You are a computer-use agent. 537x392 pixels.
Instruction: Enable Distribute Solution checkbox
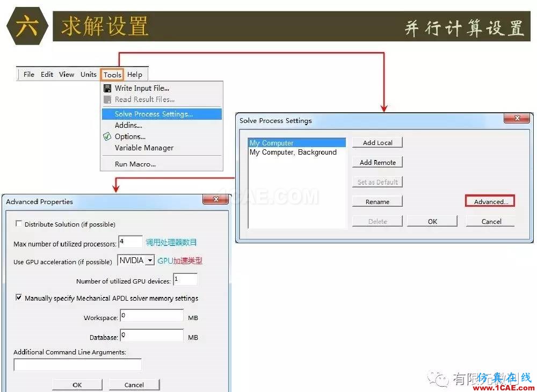[x=18, y=223]
